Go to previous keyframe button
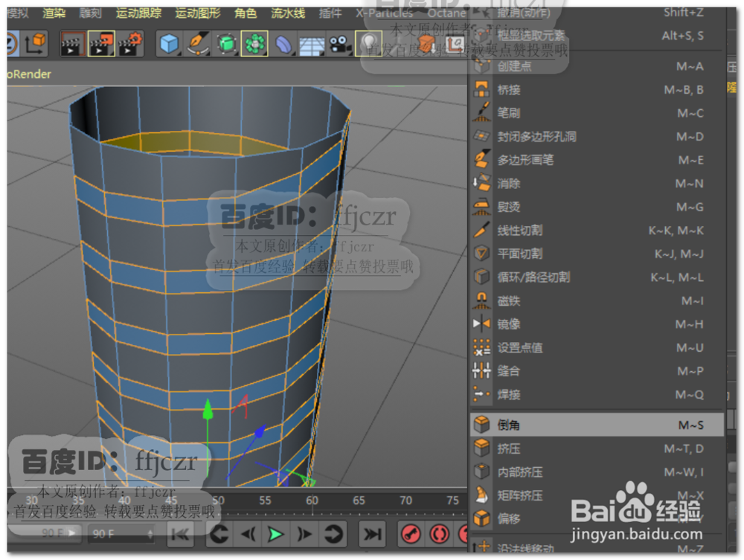This screenshot has width=744, height=560. point(219,535)
